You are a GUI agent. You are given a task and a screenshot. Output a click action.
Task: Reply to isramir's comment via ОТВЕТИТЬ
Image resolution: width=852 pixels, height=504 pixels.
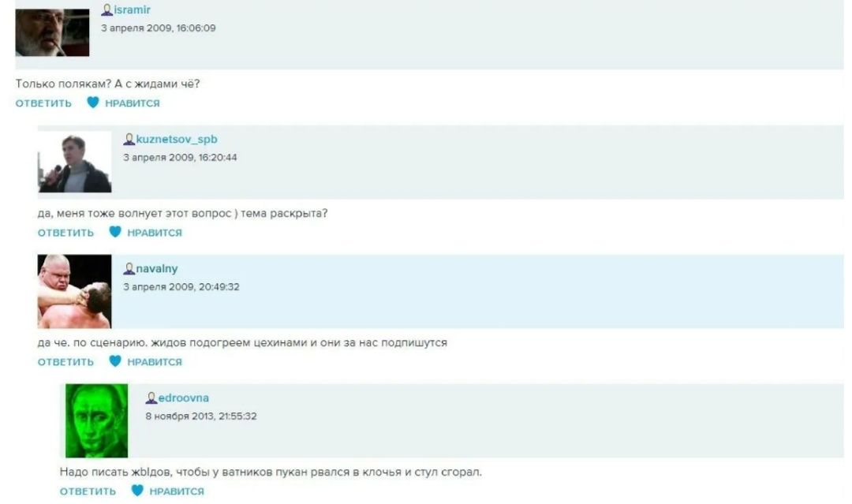pyautogui.click(x=43, y=103)
